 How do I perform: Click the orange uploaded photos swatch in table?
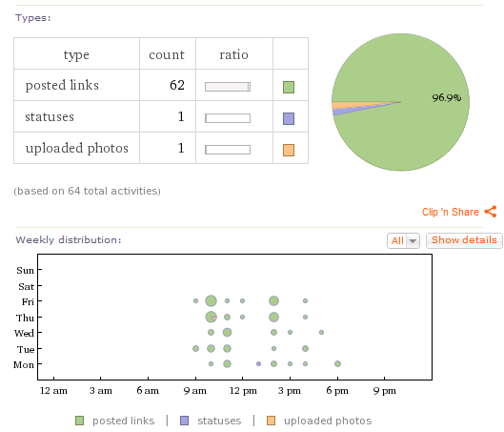point(289,151)
